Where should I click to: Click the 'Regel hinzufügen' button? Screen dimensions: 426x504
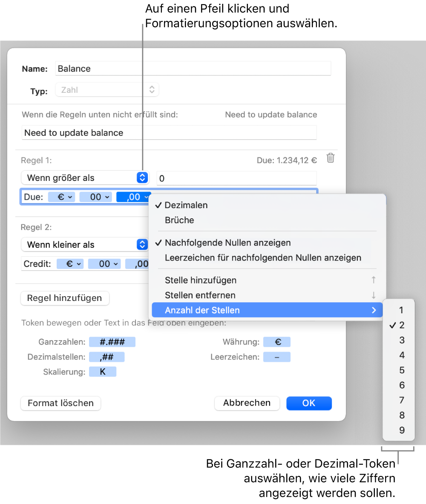coord(65,298)
